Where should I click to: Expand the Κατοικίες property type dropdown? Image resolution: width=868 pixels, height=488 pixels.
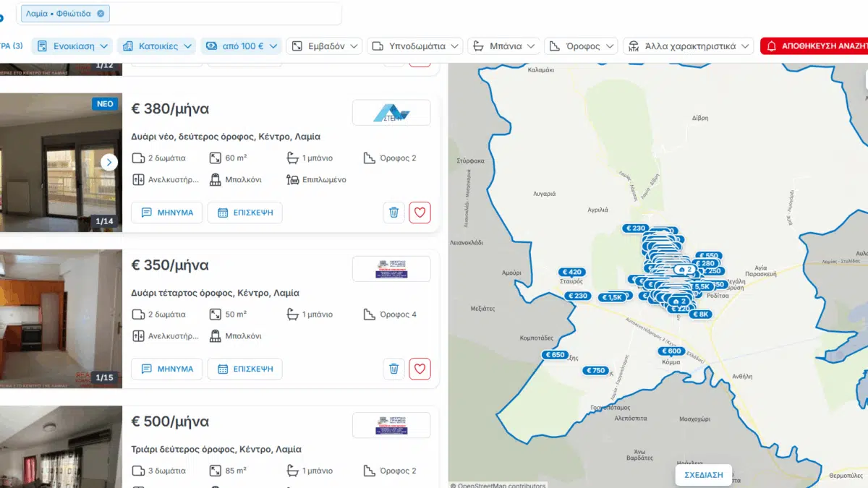point(156,46)
